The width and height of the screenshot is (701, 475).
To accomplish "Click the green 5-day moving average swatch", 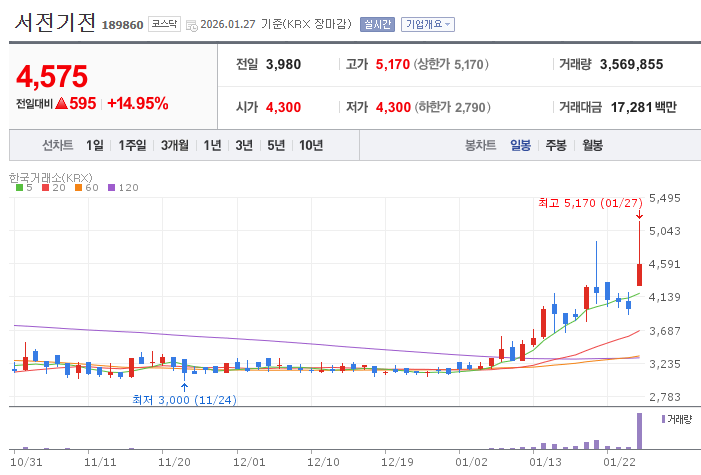I will coord(19,188).
